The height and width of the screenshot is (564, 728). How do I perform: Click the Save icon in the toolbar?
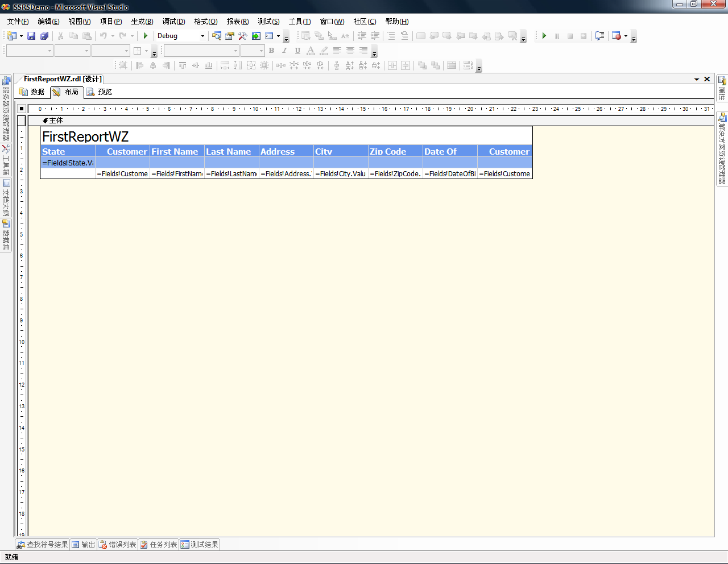click(31, 36)
